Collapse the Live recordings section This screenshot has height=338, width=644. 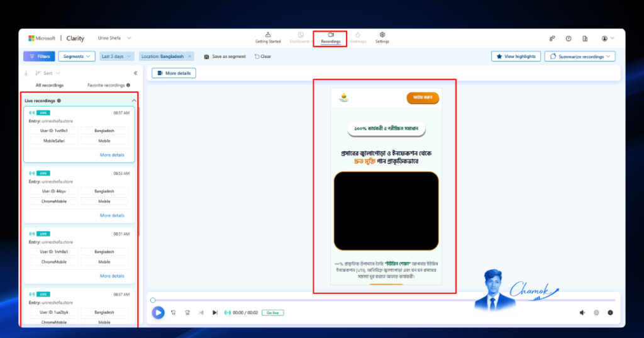coord(134,101)
